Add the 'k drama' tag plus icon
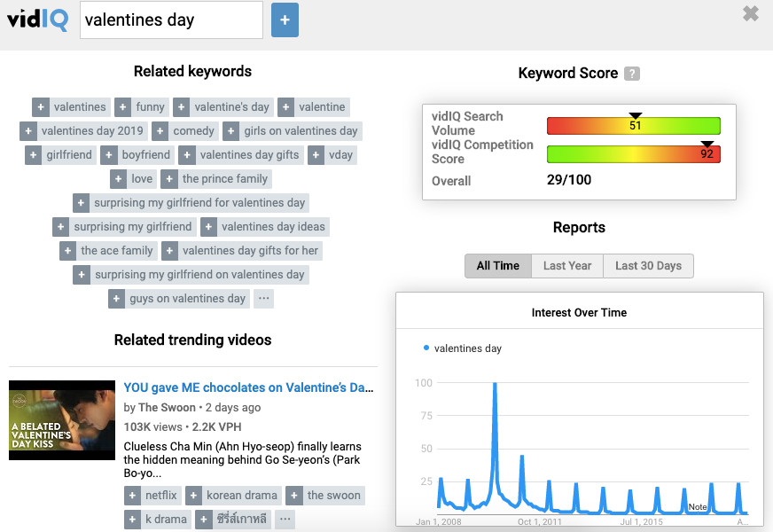 (132, 520)
